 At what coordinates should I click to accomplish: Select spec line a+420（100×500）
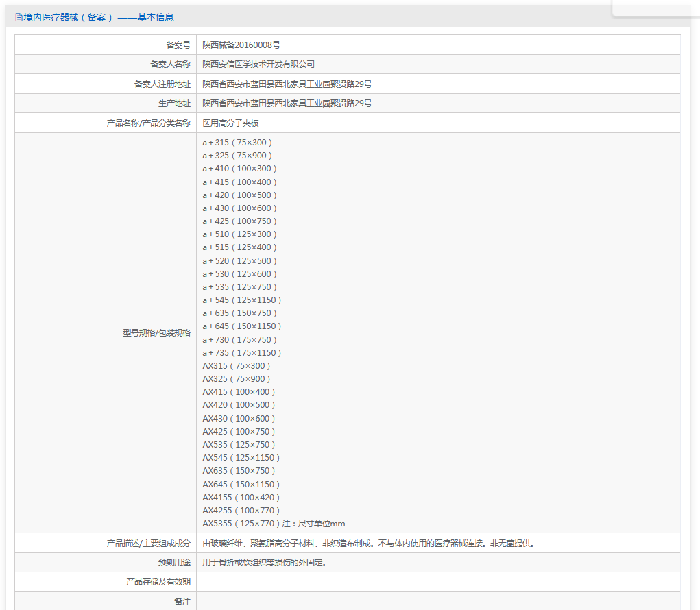coord(240,195)
